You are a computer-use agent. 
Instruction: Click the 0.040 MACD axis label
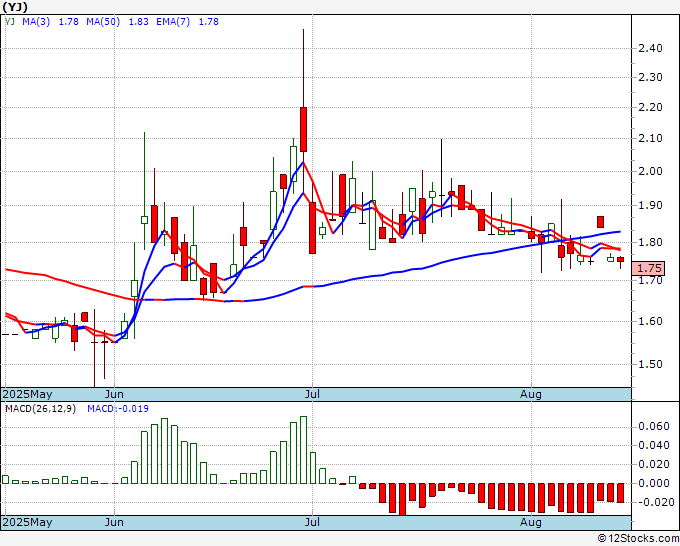pos(654,445)
